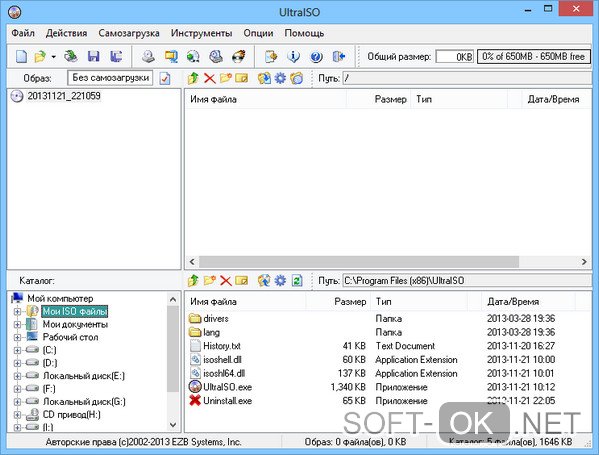Click Rename icon in image pane toolbar
The height and width of the screenshot is (455, 599).
[241, 78]
